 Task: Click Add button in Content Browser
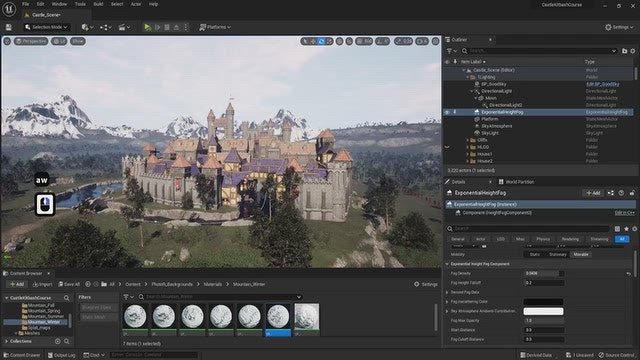17,284
